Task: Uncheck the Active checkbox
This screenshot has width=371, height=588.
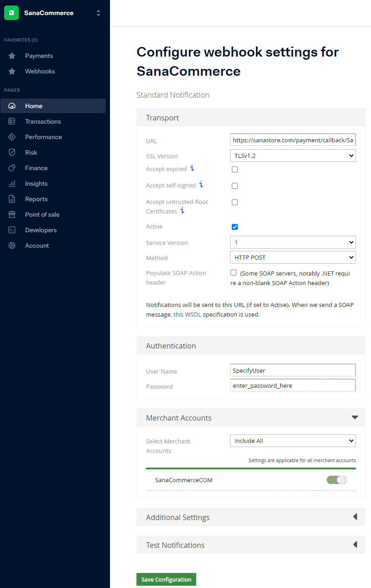Action: (235, 227)
